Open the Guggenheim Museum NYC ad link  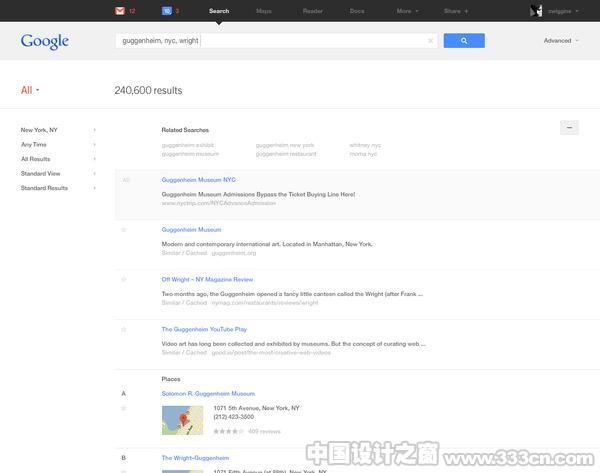point(199,180)
